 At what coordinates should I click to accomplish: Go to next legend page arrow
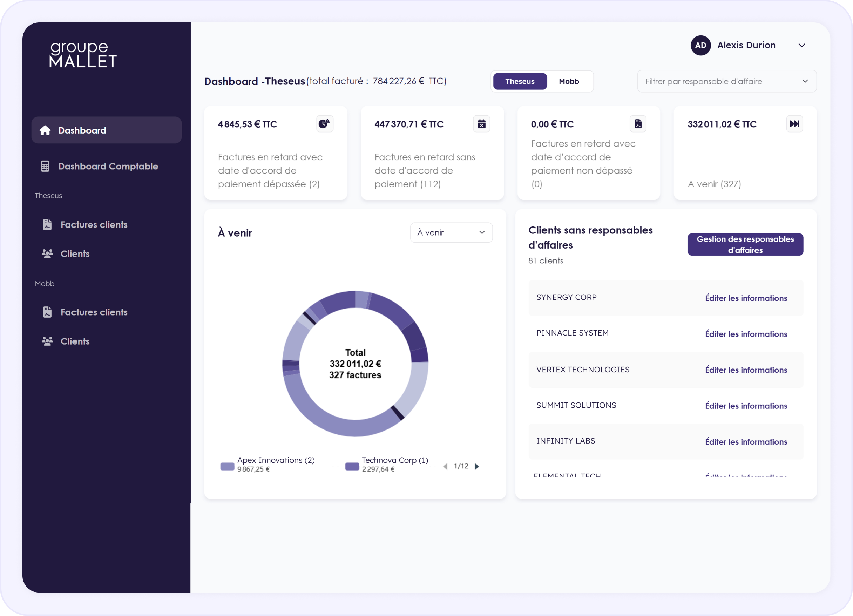point(477,466)
